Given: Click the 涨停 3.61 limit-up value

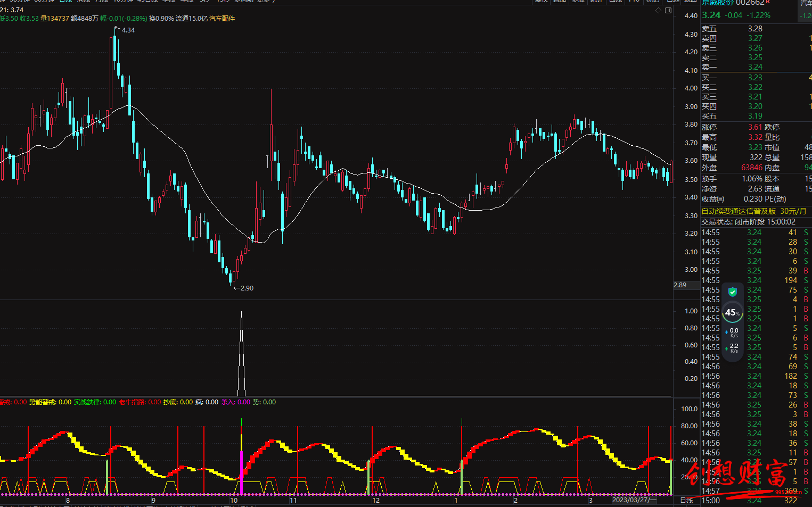Looking at the screenshot, I should pos(755,127).
